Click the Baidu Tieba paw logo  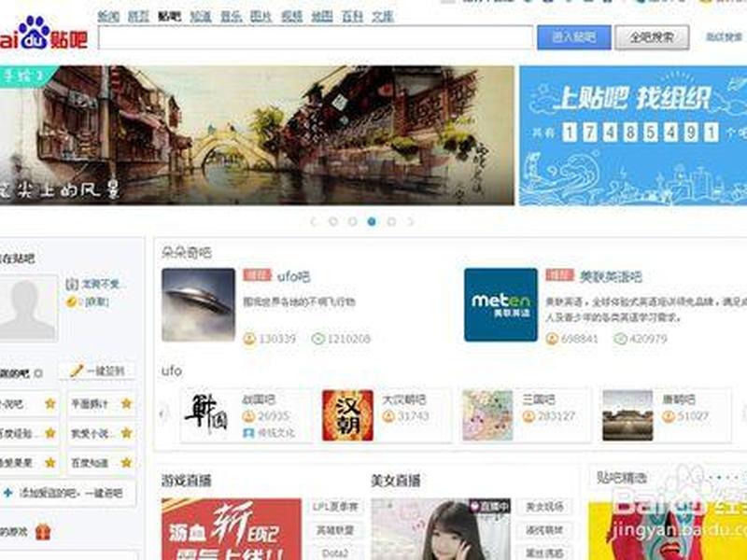(x=43, y=33)
